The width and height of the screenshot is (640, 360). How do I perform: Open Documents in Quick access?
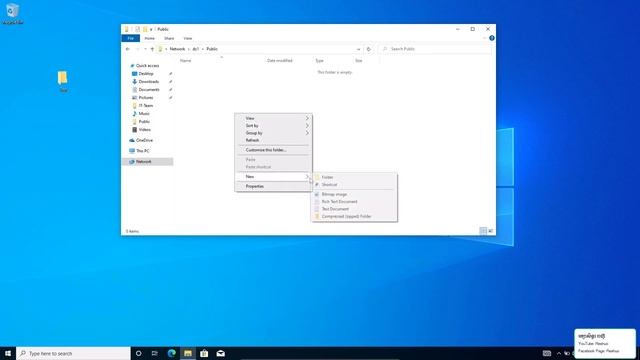point(149,89)
